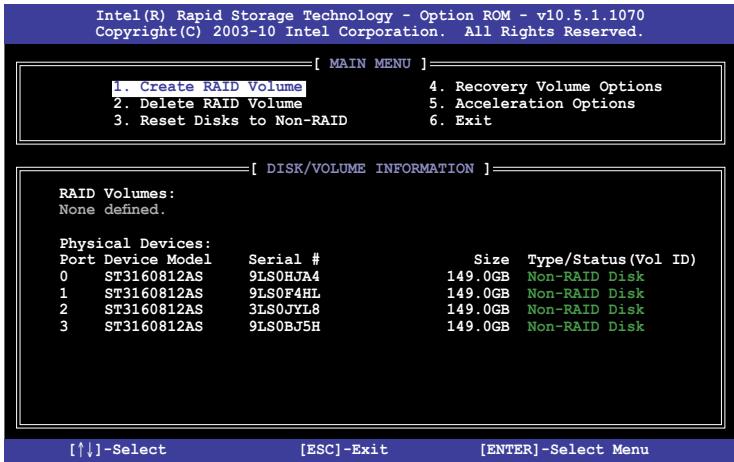Click serial number 9LS0F4HL
The width and height of the screenshot is (734, 462).
(x=284, y=293)
